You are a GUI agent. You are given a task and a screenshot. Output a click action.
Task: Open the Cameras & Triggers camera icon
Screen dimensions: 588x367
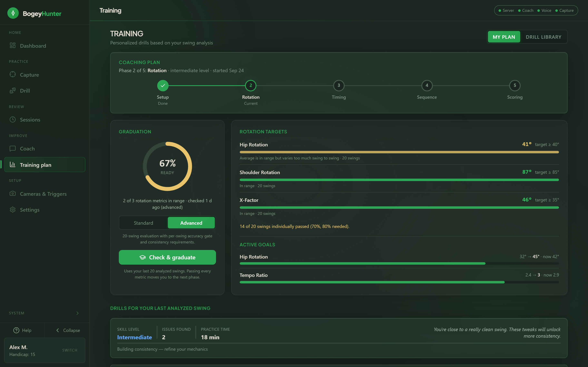[x=13, y=193]
